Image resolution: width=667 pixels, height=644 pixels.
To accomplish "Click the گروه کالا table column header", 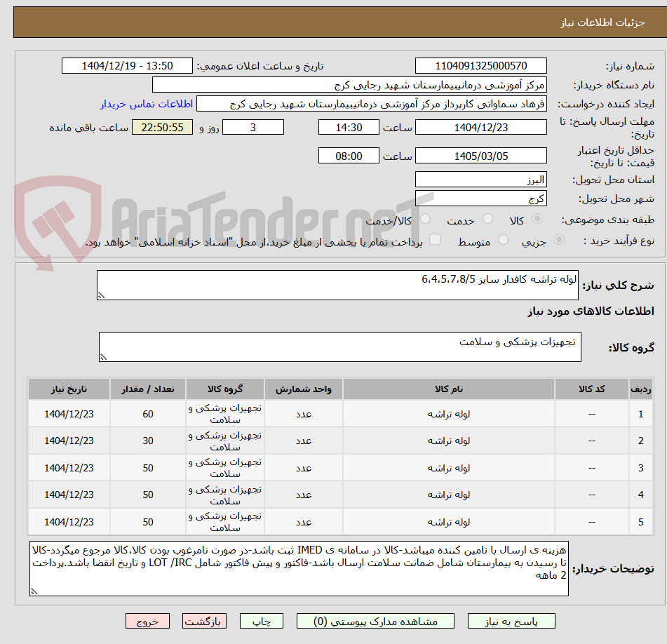I will [x=225, y=389].
